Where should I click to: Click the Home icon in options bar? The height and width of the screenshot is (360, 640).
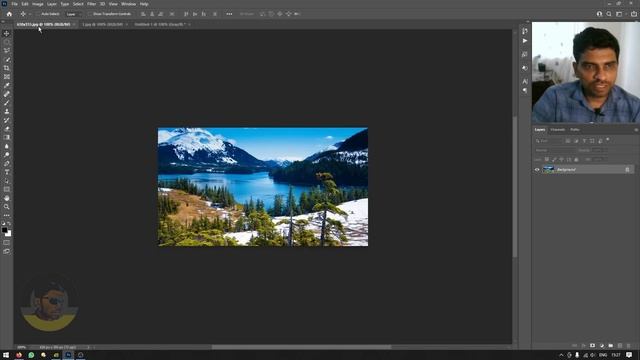[x=9, y=14]
